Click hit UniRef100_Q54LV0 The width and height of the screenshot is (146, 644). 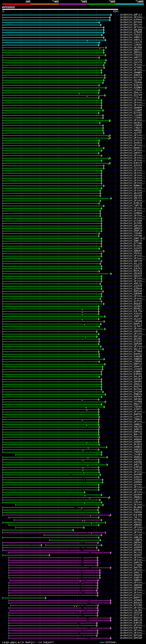[x=131, y=93]
